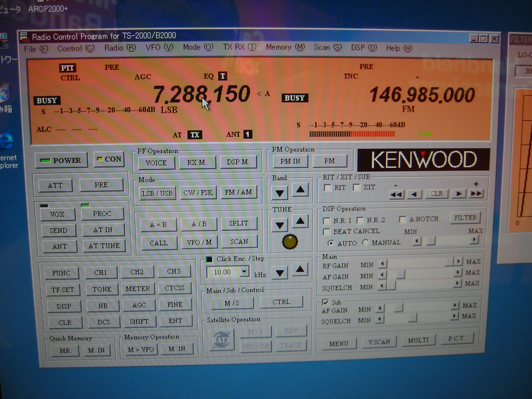Click the TUNE up arrow button
The image size is (532, 399).
(300, 221)
